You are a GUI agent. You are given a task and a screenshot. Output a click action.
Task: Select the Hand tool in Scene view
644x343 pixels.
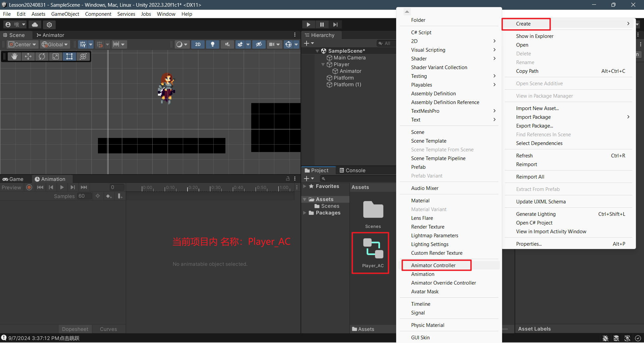(14, 56)
